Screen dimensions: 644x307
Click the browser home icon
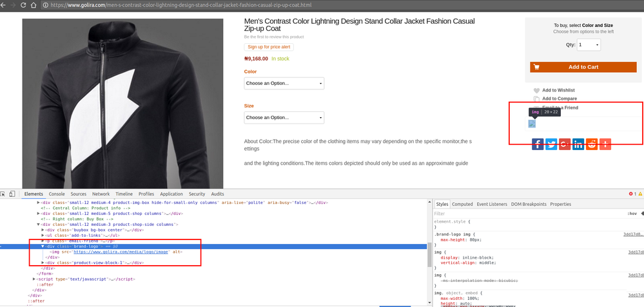34,5
